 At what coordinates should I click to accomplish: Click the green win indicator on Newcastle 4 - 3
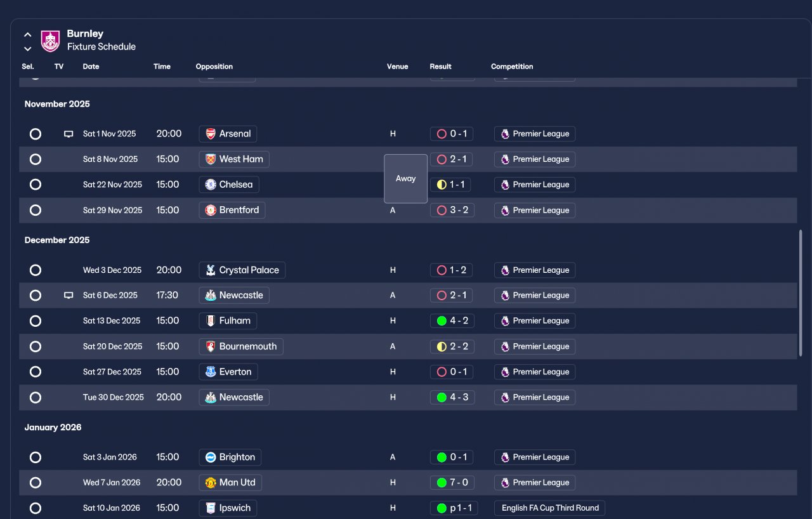pos(442,398)
